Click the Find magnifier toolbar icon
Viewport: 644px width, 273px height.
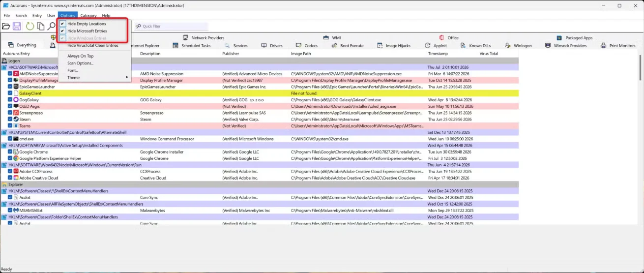[51, 26]
